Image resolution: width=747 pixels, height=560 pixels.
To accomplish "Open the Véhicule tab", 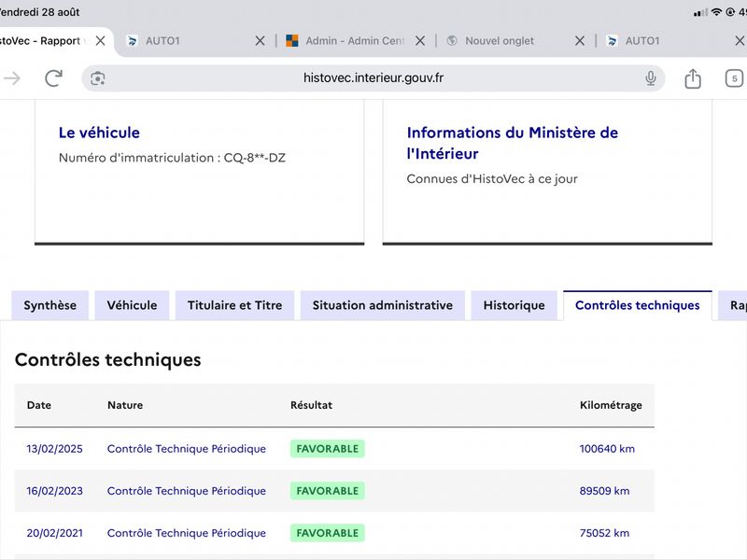I will tap(132, 305).
